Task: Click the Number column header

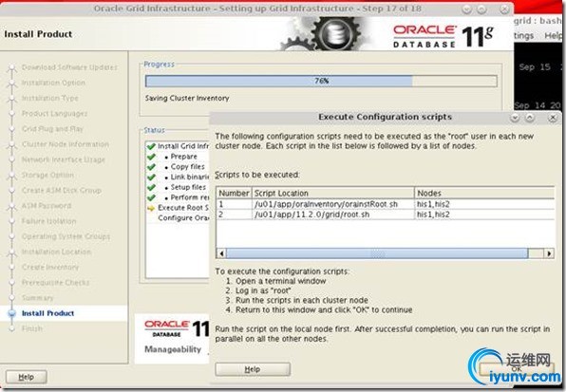Action: 234,193
